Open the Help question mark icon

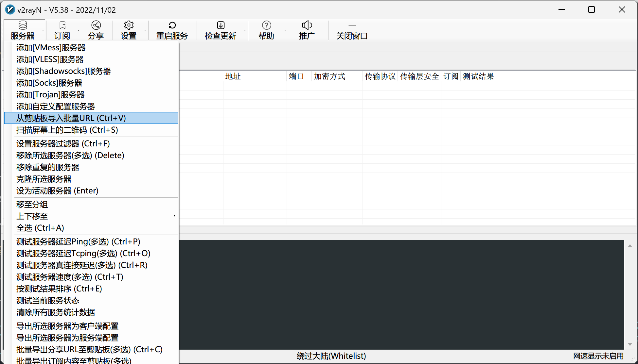click(x=266, y=25)
